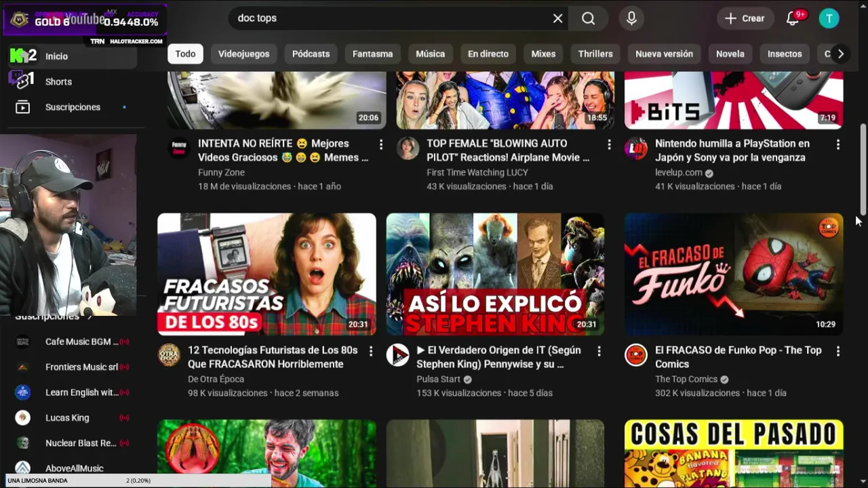Open Funny Zone channel name link
This screenshot has width=868, height=488.
pyautogui.click(x=221, y=172)
